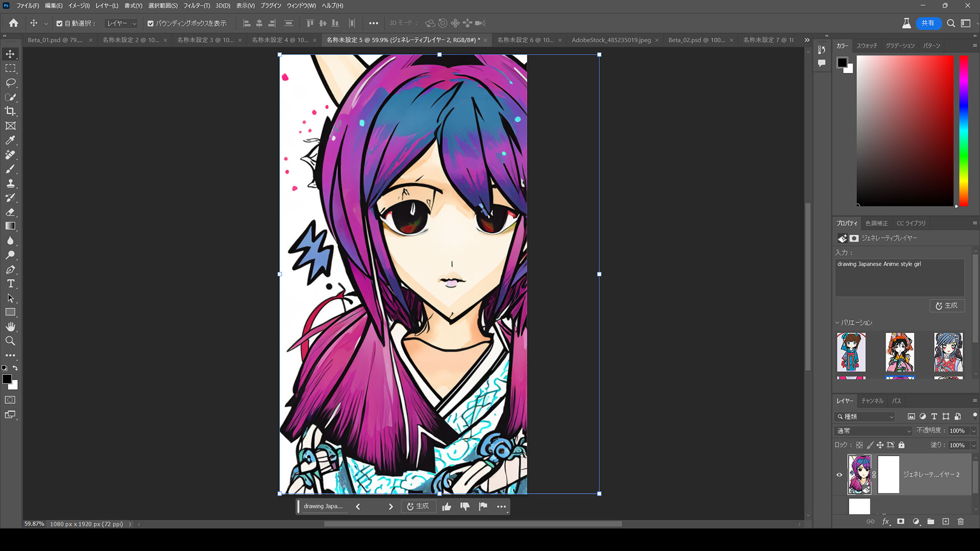Image resolution: width=980 pixels, height=551 pixels.
Task: Select the Eyedropper tool
Action: click(x=10, y=140)
